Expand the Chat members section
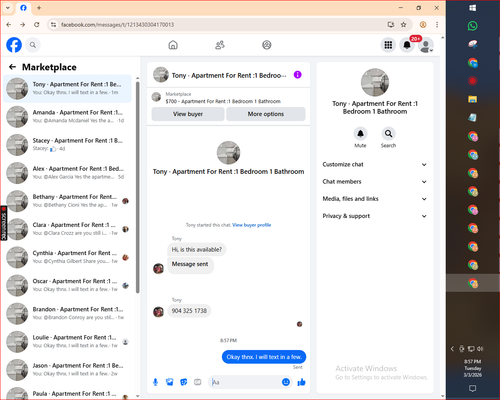The height and width of the screenshot is (400, 500). point(375,182)
